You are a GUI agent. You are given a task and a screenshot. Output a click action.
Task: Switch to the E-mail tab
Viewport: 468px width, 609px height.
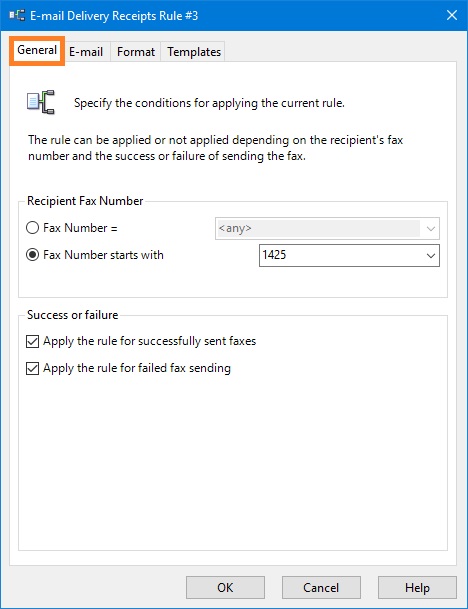pyautogui.click(x=86, y=52)
